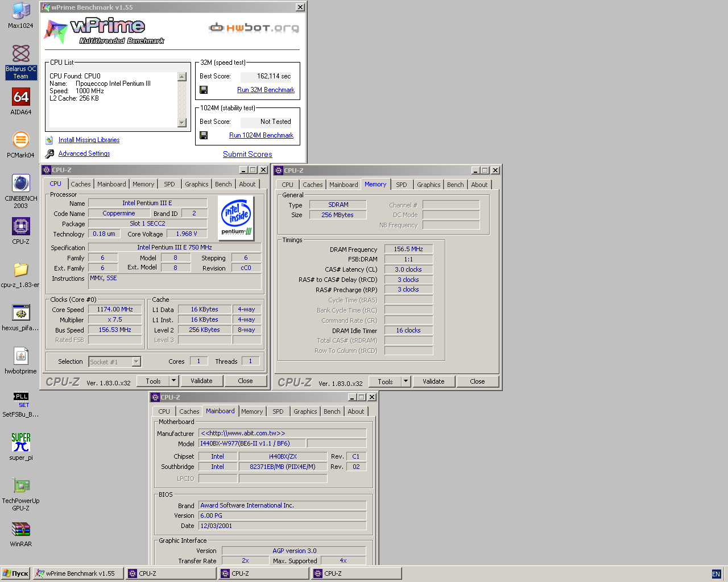The width and height of the screenshot is (728, 582).
Task: Click the Specification Intel Pentium III E 750 MHz
Action: 175,247
